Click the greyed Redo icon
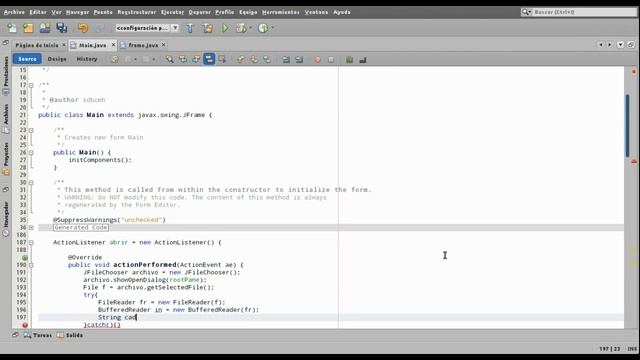 [99, 28]
